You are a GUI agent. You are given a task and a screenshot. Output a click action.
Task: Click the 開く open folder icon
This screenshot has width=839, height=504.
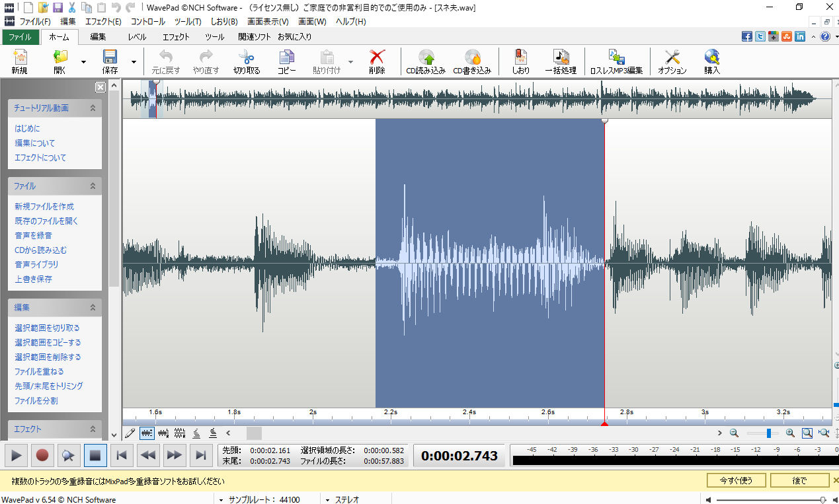(x=60, y=57)
